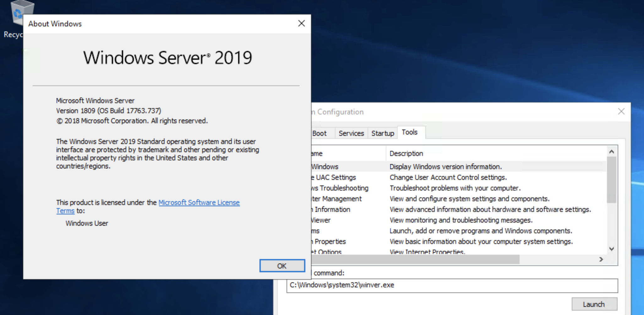The width and height of the screenshot is (644, 315).
Task: Close the System Configuration window
Action: [x=621, y=112]
